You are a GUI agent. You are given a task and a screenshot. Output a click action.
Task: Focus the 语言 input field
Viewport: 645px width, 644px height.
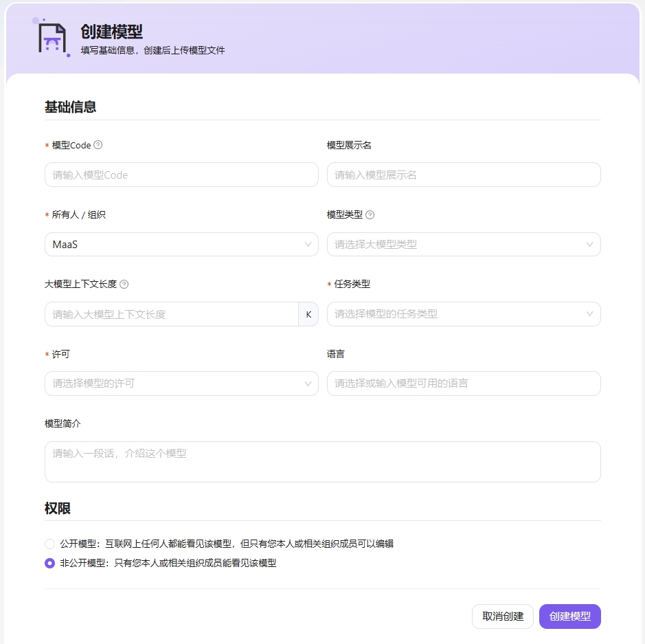point(464,384)
